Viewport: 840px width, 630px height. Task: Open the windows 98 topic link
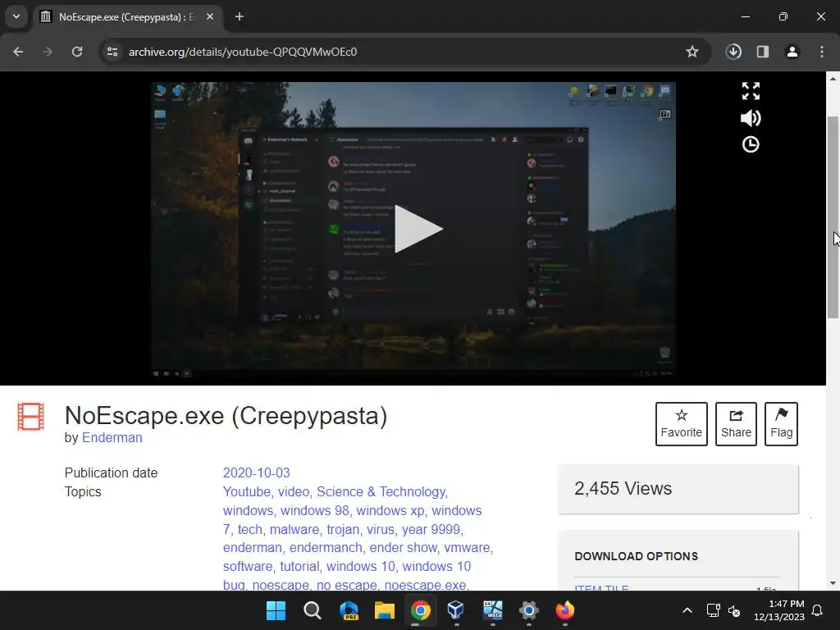pos(314,510)
